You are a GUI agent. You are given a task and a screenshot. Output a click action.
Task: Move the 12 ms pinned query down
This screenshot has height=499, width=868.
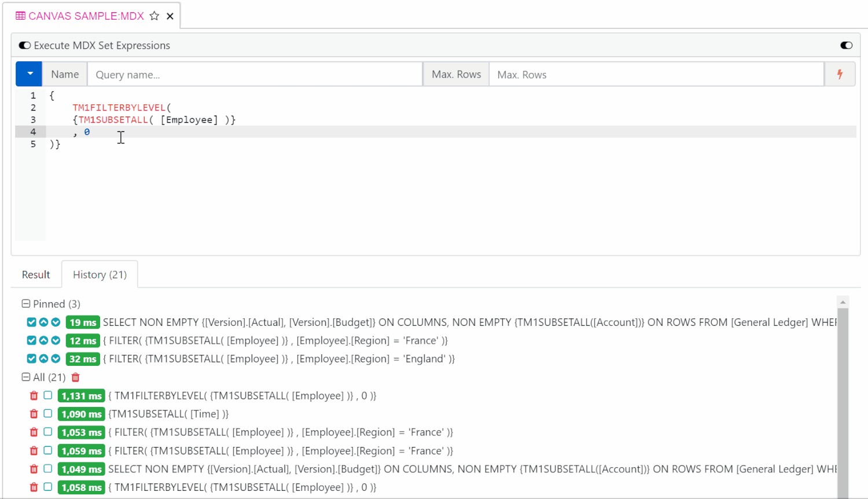(x=55, y=340)
